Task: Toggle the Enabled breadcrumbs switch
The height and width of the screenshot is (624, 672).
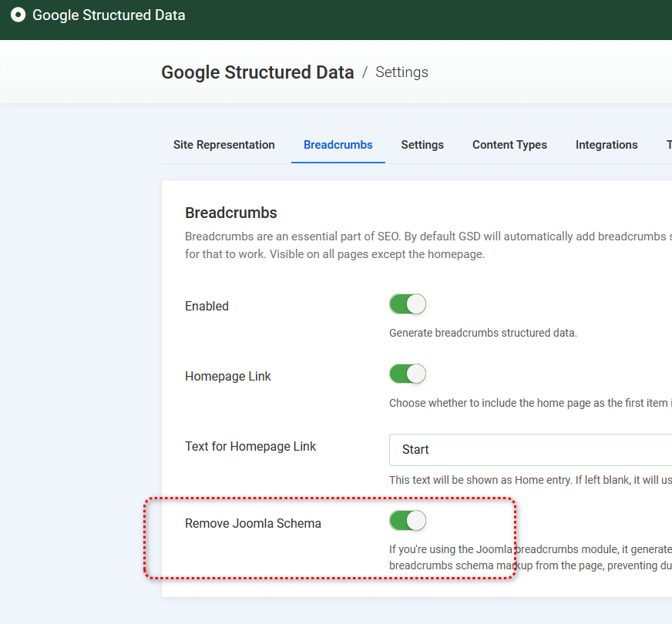Action: (x=408, y=304)
